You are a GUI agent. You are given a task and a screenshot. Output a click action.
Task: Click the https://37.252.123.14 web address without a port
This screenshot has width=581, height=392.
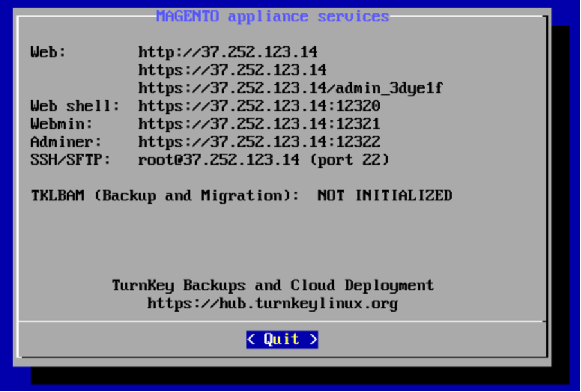(x=232, y=70)
